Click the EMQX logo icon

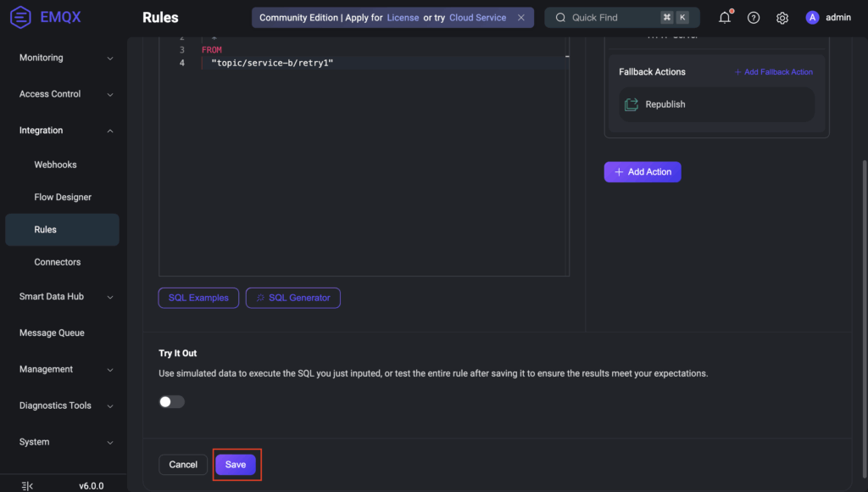[20, 17]
